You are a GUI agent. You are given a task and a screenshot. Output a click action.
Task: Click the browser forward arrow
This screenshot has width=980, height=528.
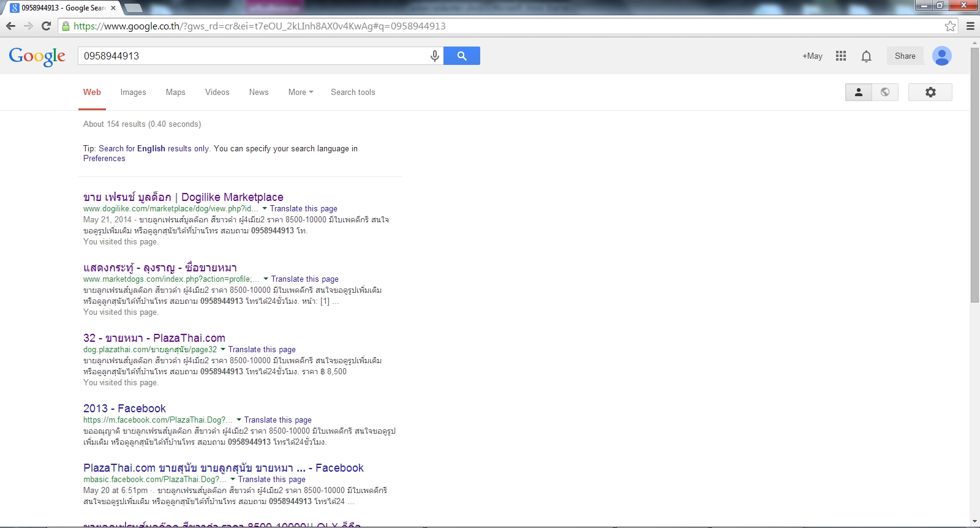(28, 26)
